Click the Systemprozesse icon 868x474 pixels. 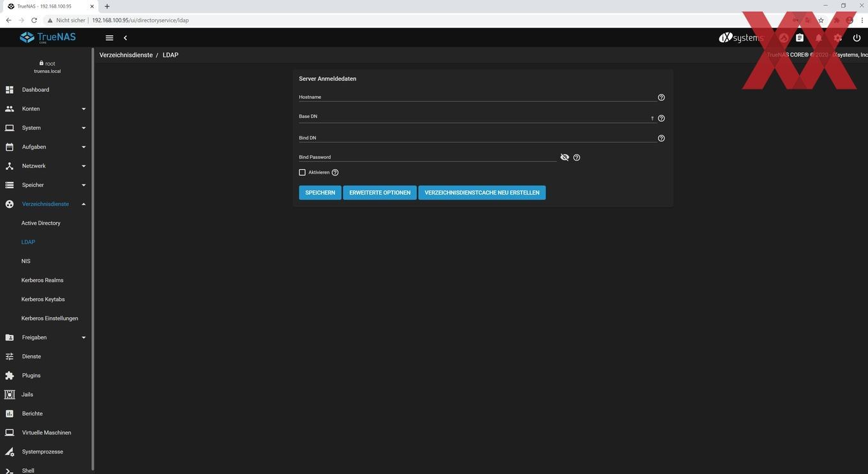[10, 452]
